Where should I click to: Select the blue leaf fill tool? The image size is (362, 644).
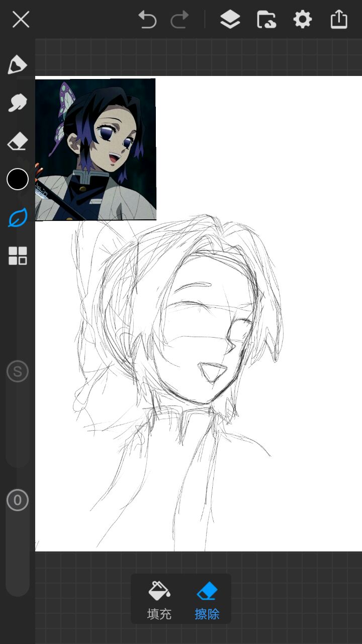[x=17, y=218]
